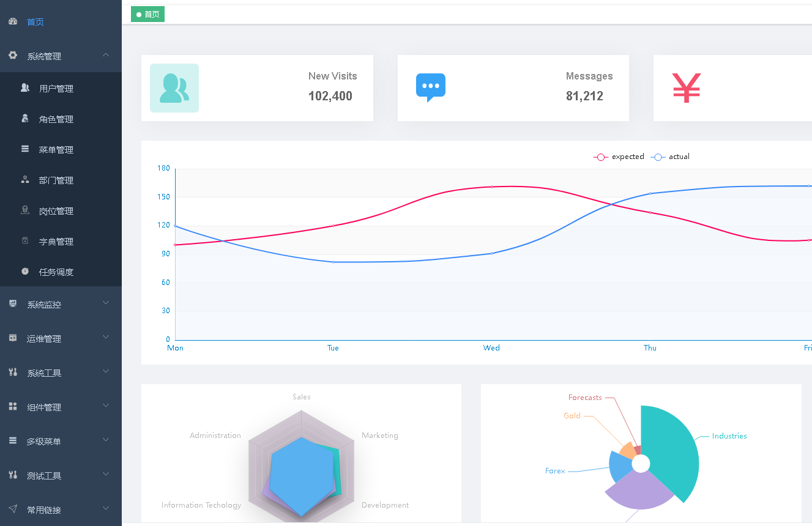This screenshot has height=526, width=812.
Task: Click the Sales radar axis label
Action: pyautogui.click(x=302, y=397)
